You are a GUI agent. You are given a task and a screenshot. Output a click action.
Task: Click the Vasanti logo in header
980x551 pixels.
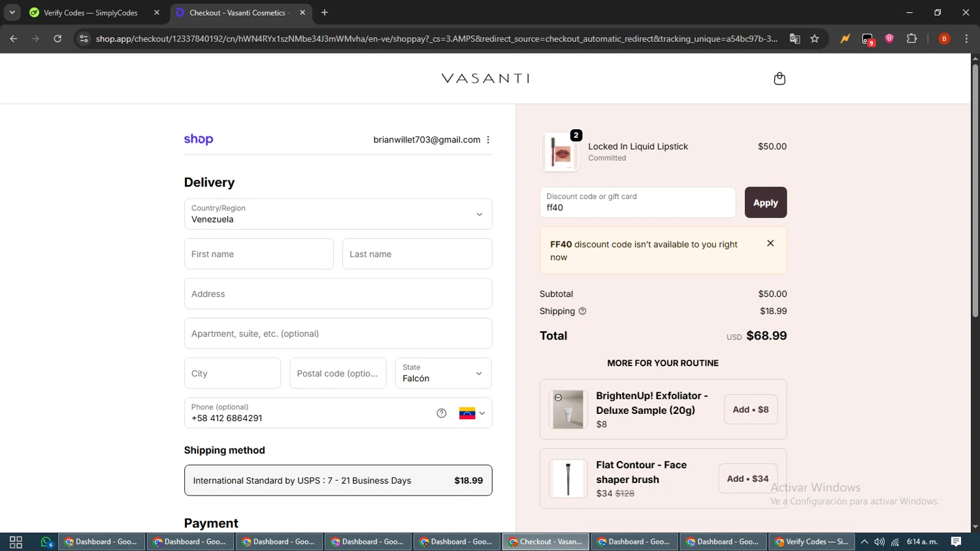click(485, 78)
